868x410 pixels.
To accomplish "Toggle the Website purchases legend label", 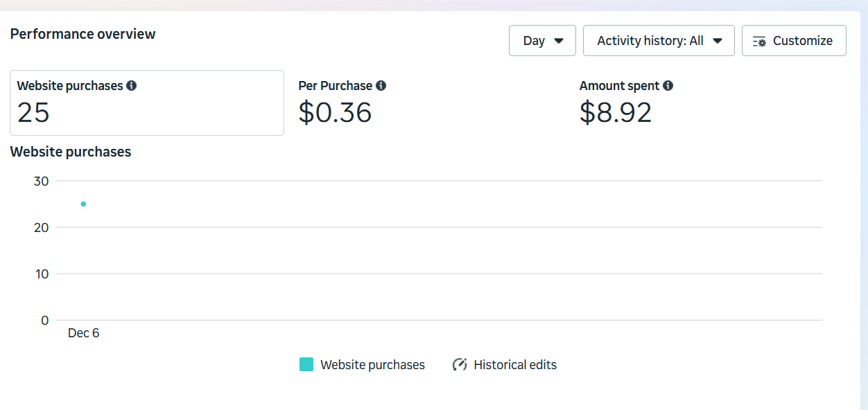I will [x=372, y=365].
